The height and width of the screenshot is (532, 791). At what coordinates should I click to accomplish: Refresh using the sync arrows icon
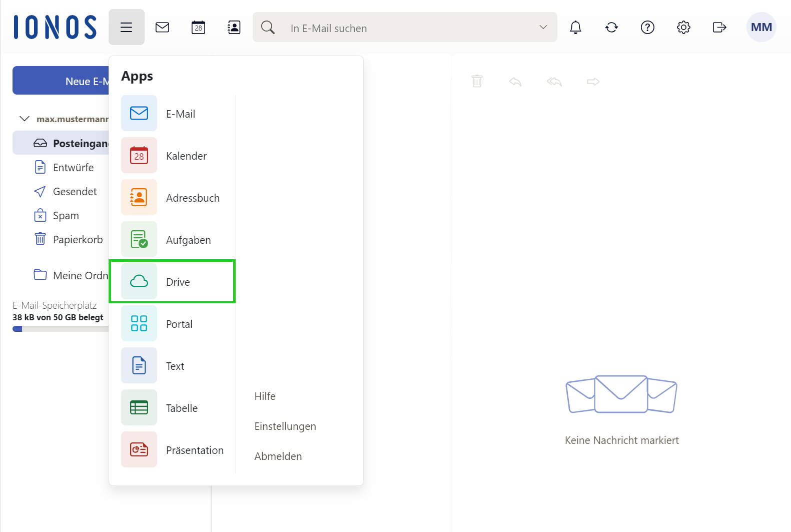coord(612,27)
